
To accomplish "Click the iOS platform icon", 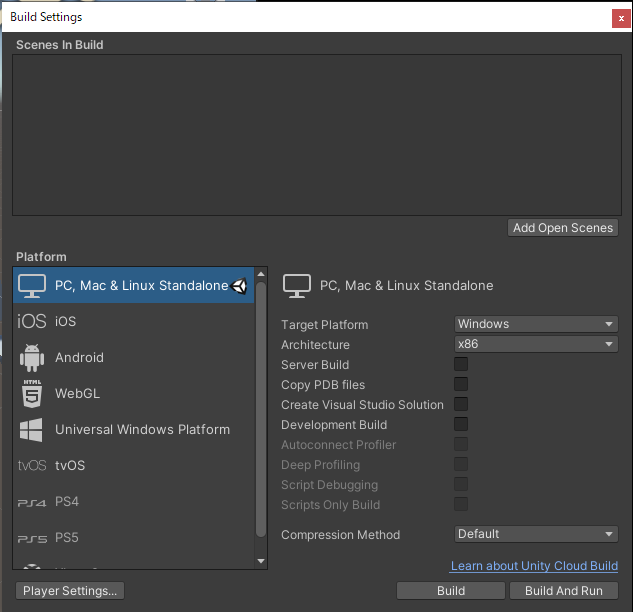I will (32, 321).
